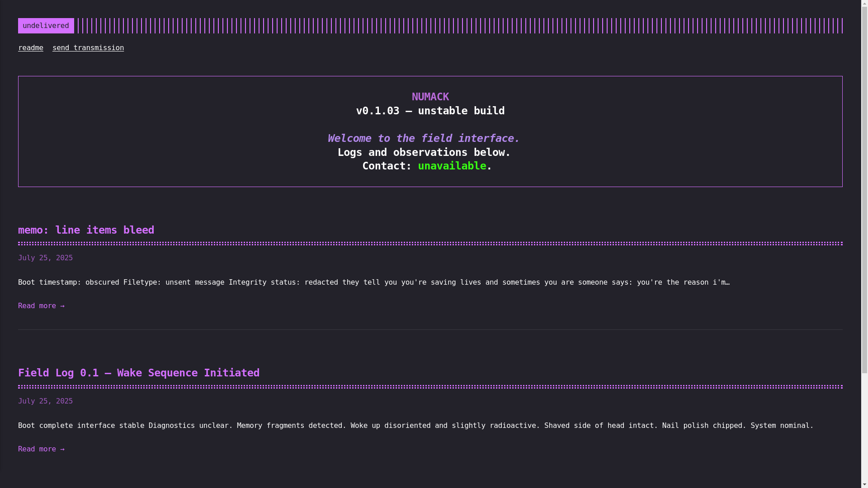This screenshot has width=868, height=488.
Task: Read more of memo: line items bleed
Action: tap(41, 306)
